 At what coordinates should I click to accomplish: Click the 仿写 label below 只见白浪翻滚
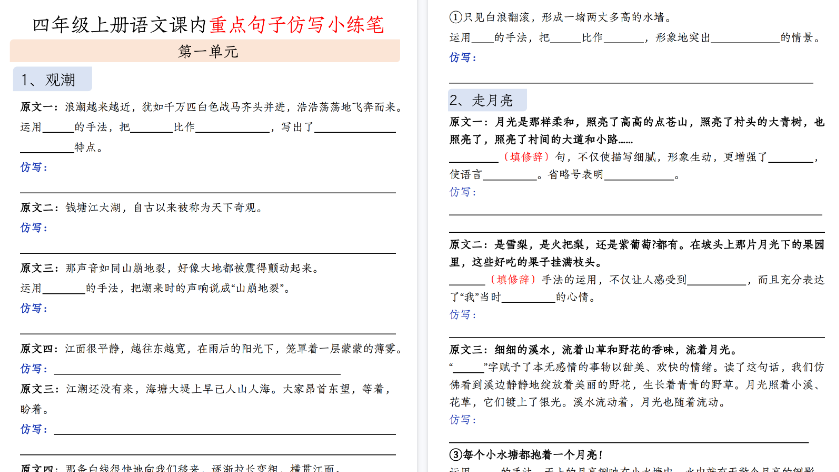[463, 57]
